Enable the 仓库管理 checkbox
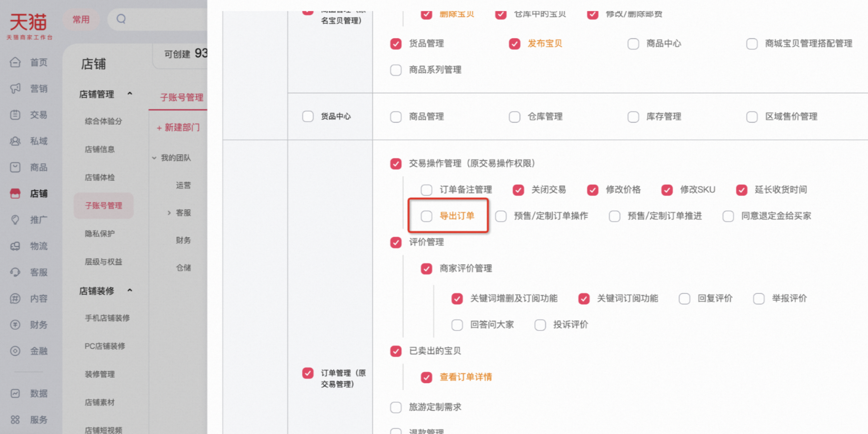Viewport: 868px width, 434px height. [515, 117]
